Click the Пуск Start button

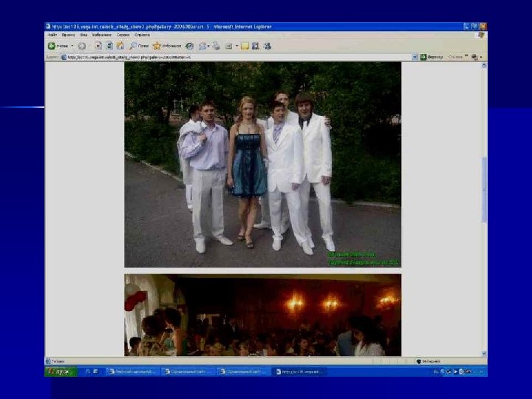(61, 372)
